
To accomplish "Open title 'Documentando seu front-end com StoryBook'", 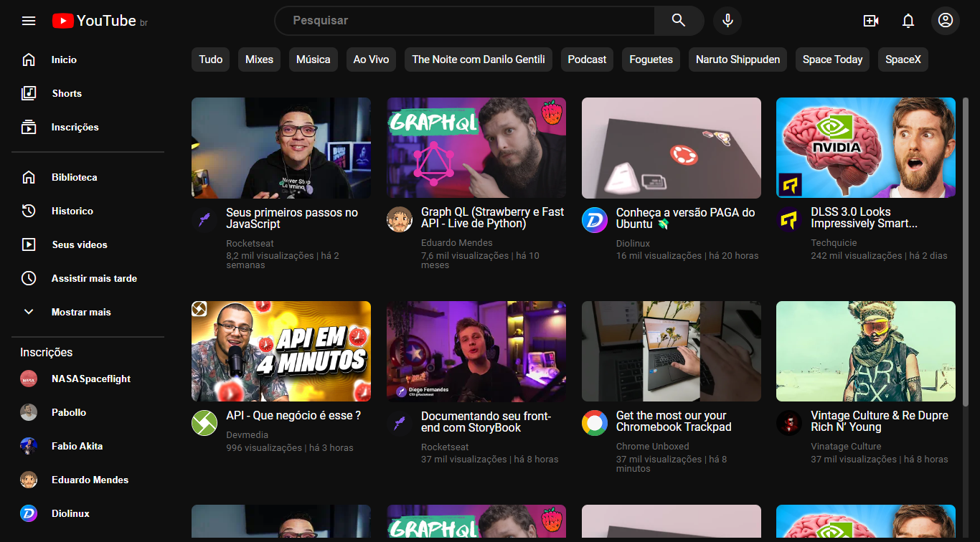I will 486,422.
